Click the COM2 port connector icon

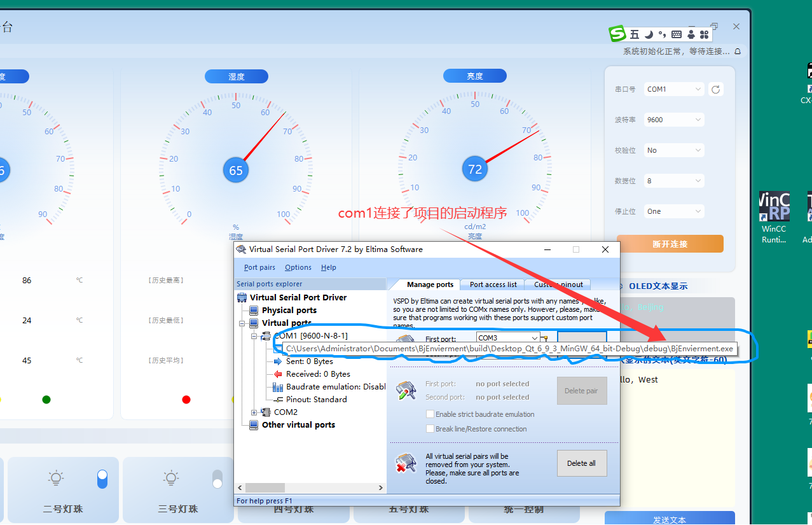click(266, 412)
